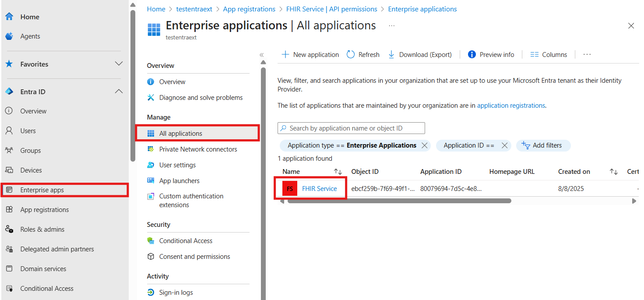Collapse the Entra ID section
The image size is (644, 300).
(119, 91)
